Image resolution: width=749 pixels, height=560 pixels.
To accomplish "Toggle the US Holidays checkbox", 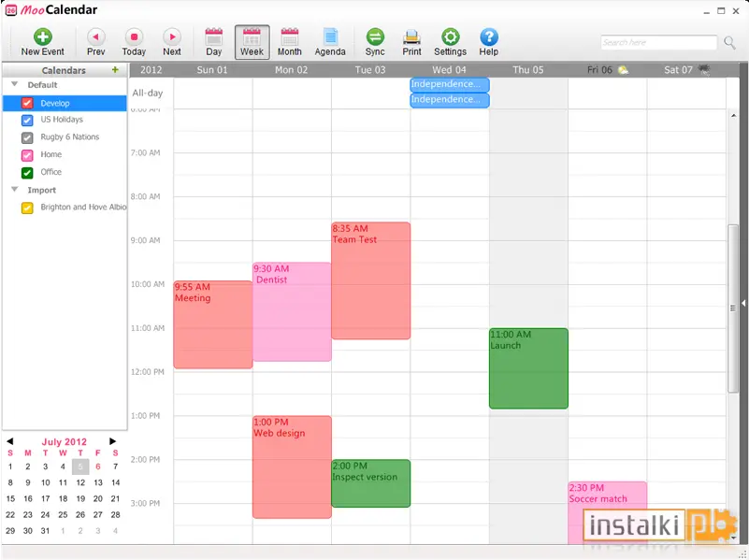I will pos(27,120).
